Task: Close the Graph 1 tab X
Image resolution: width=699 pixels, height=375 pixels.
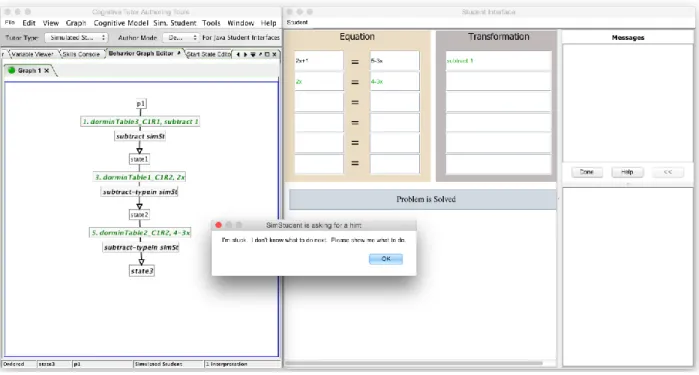Action: tap(46, 70)
